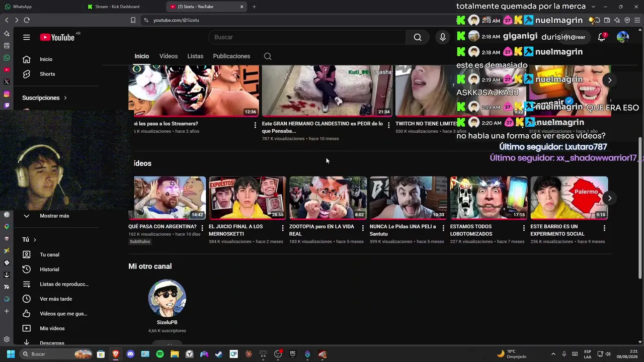Click the YouTube Buscar search field
644x362 pixels.
[307, 37]
